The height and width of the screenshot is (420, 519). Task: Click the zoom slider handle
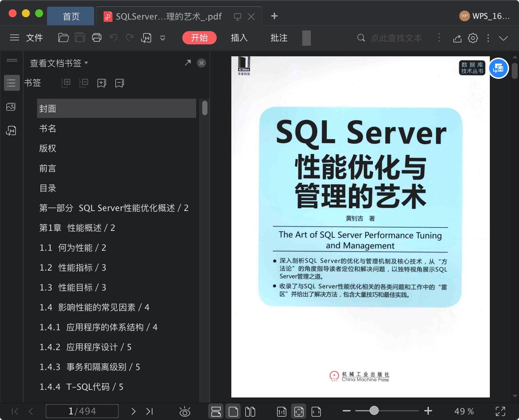click(374, 411)
